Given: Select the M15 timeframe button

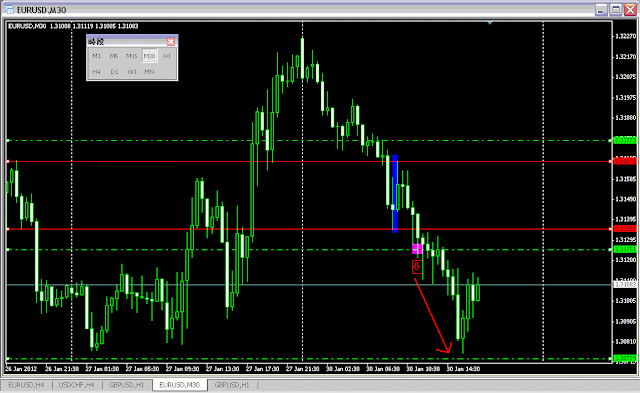Looking at the screenshot, I should point(131,56).
